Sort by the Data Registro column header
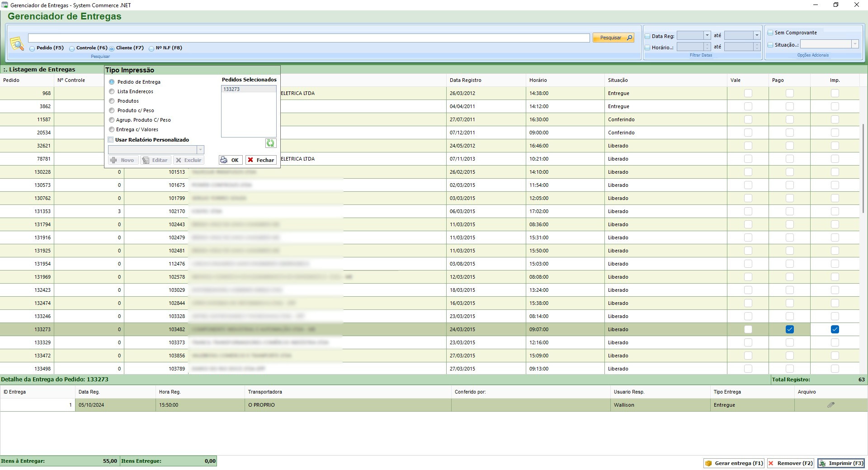The width and height of the screenshot is (868, 470). click(465, 80)
